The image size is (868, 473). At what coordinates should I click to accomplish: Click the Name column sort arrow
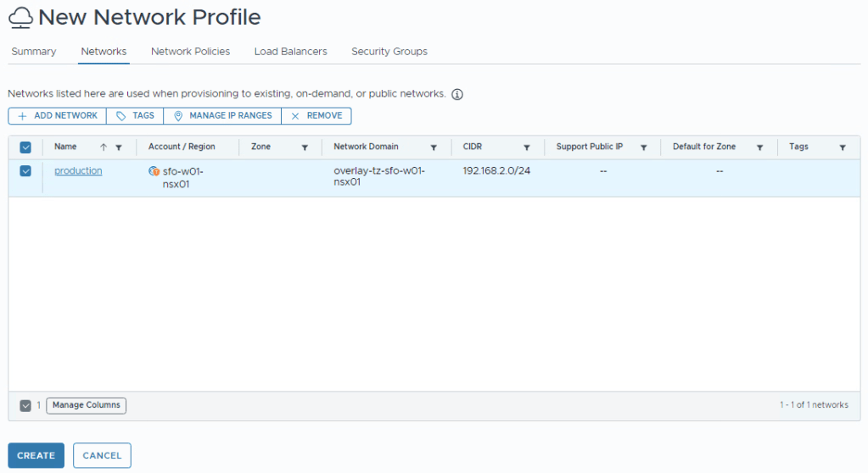click(x=104, y=147)
